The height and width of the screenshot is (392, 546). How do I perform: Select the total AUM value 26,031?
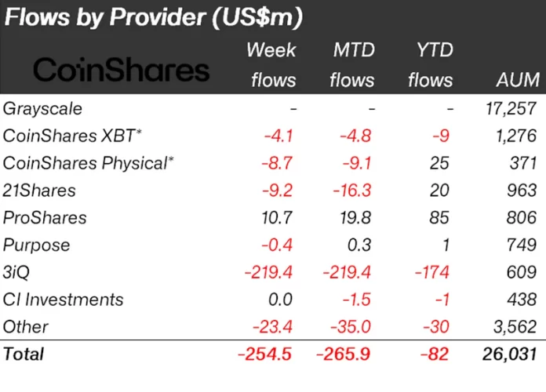coord(512,354)
